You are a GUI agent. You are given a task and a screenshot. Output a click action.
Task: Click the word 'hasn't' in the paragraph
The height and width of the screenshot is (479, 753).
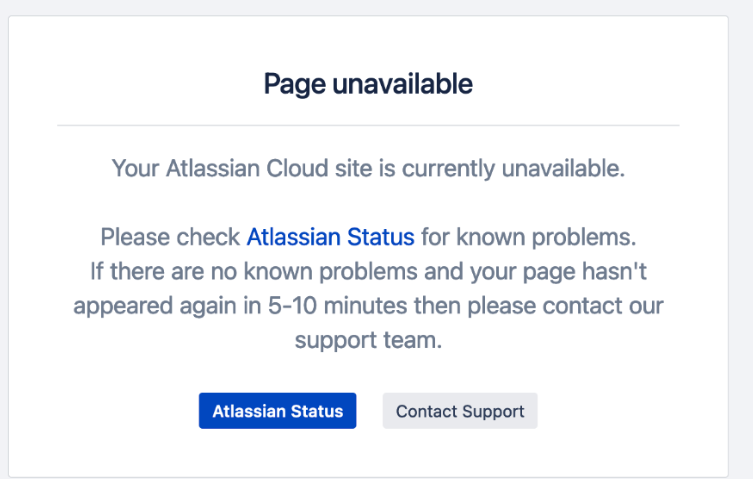pyautogui.click(x=615, y=271)
